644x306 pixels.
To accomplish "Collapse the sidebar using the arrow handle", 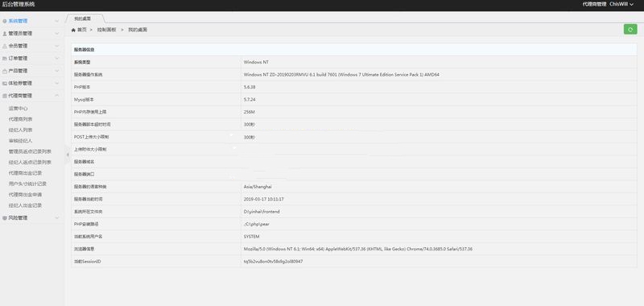I will pyautogui.click(x=68, y=154).
